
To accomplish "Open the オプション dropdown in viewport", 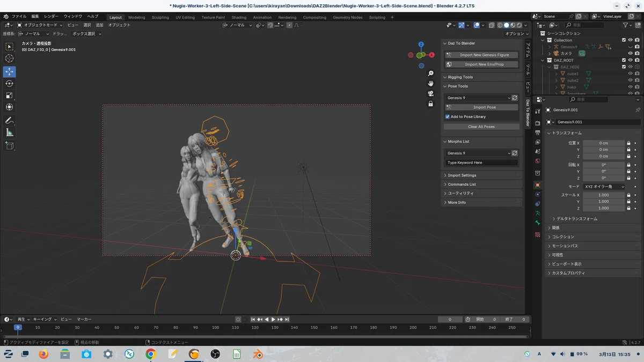I will [516, 34].
